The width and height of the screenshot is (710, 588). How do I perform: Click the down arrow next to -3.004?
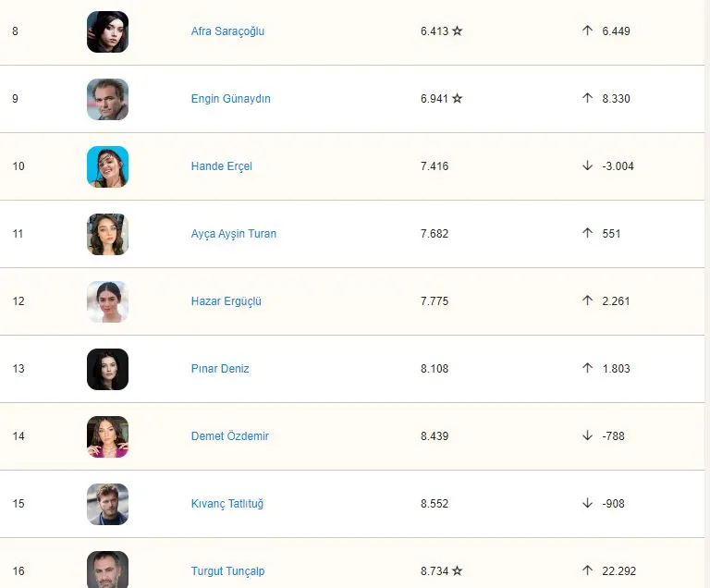587,165
